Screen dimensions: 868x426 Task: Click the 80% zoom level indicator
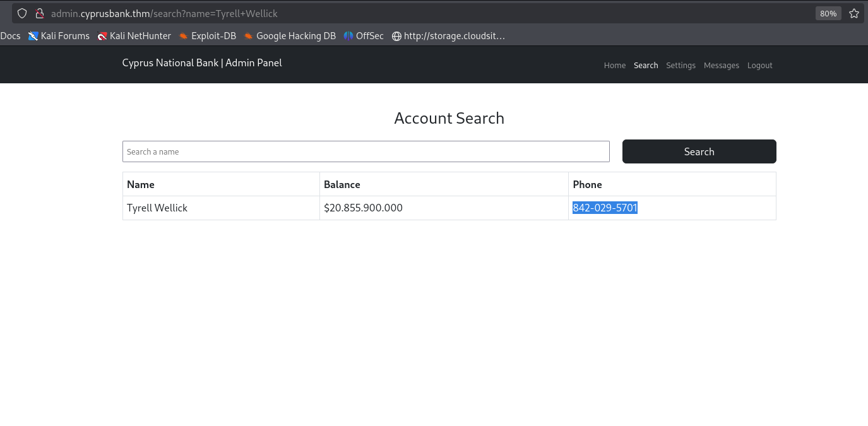(828, 13)
